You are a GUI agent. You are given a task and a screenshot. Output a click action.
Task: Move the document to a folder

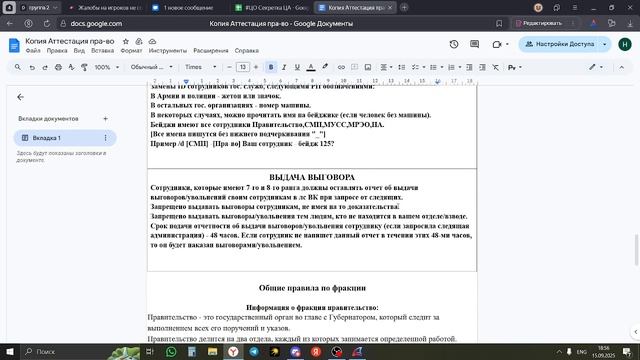point(139,41)
